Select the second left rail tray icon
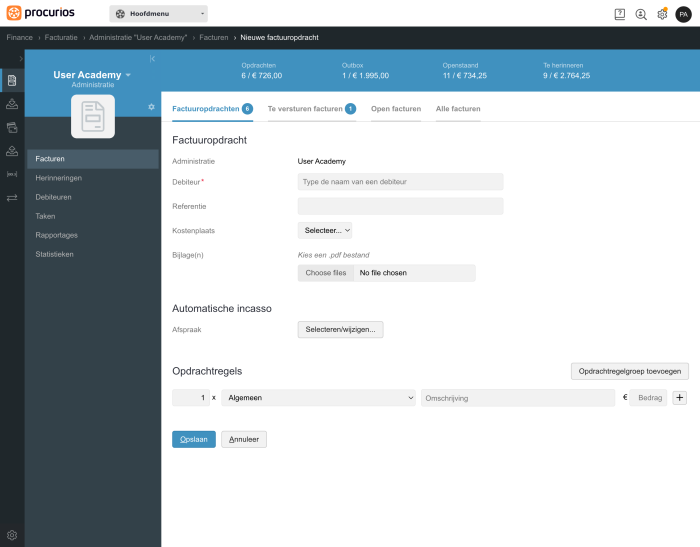The width and height of the screenshot is (700, 547). pos(12,104)
